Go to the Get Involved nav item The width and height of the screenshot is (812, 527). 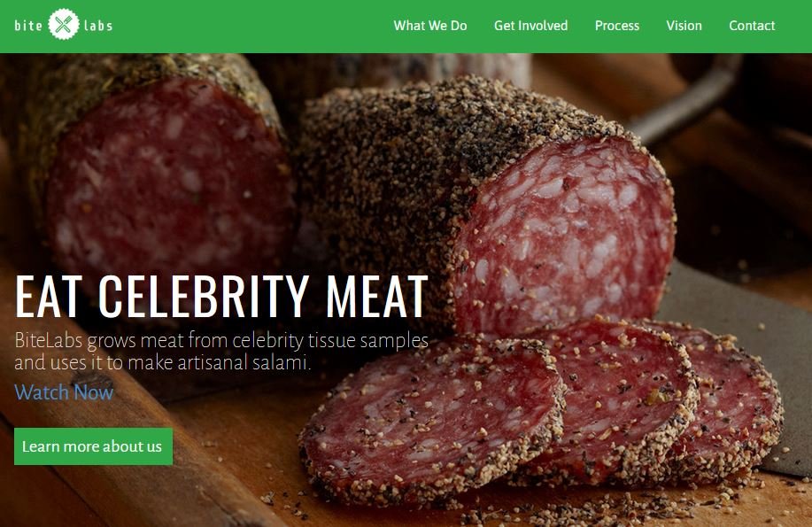530,26
